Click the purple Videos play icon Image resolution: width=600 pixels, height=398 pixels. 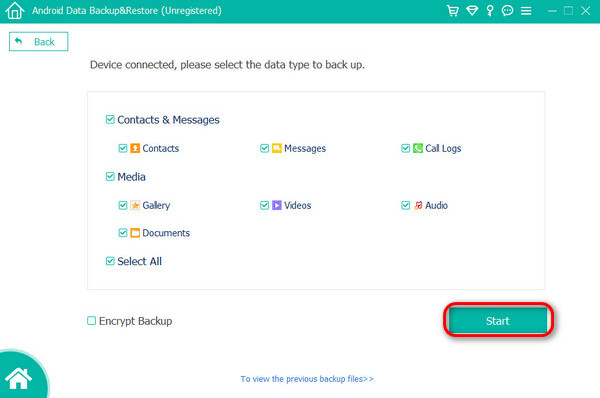pos(277,205)
